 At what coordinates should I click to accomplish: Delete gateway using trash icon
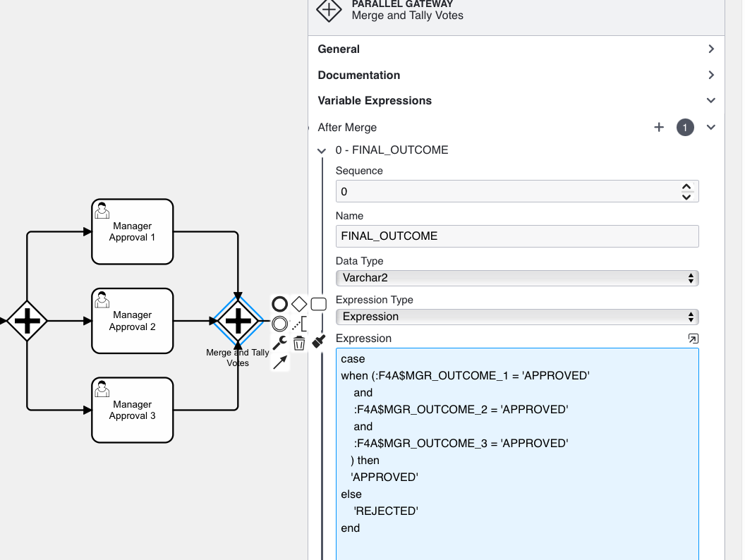299,343
